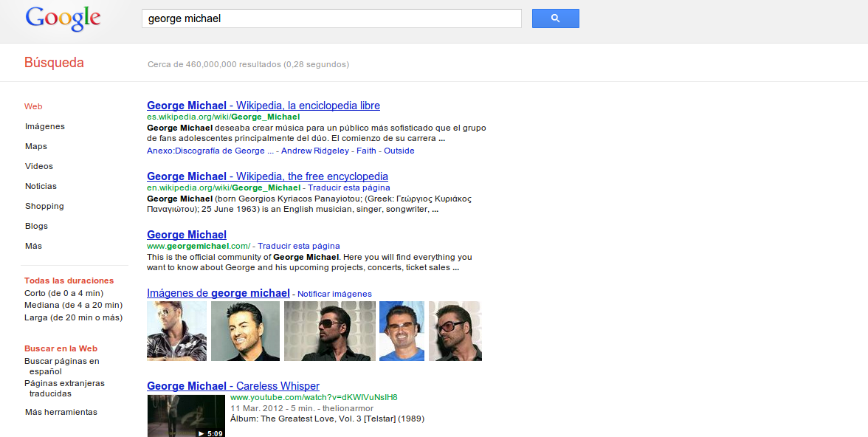
Task: Visit the official georgemichael.com result
Action: tap(186, 234)
